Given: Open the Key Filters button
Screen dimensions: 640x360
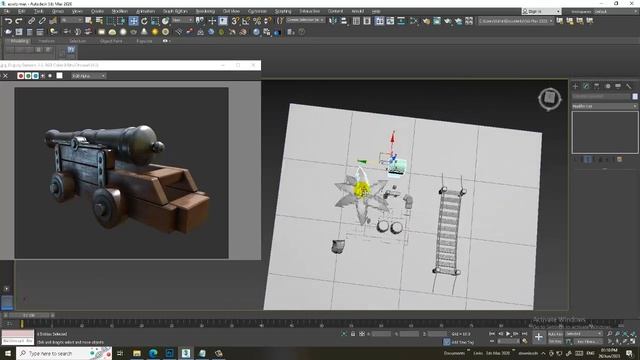Looking at the screenshot, I should click(587, 341).
